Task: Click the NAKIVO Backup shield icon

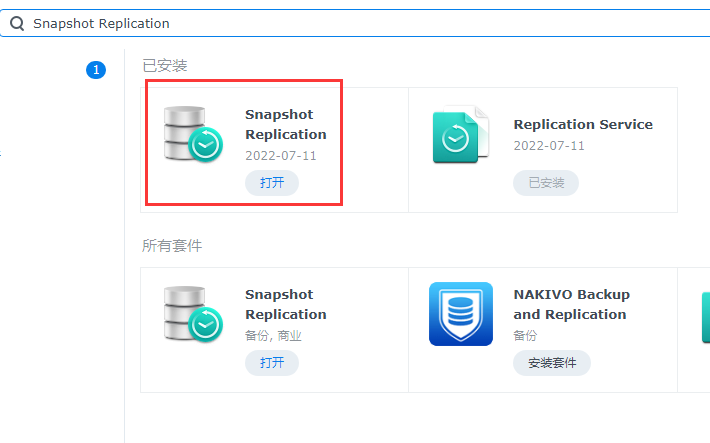Action: pos(461,314)
